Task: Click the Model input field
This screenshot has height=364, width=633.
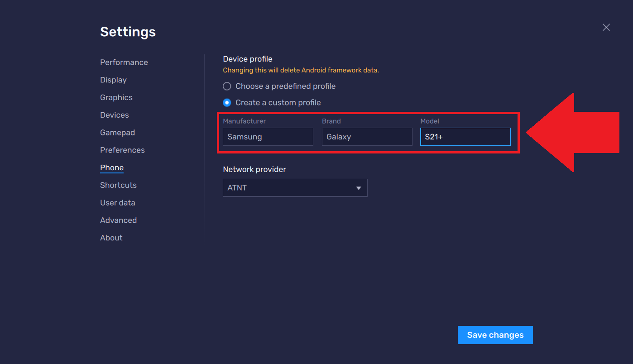Action: tap(465, 136)
